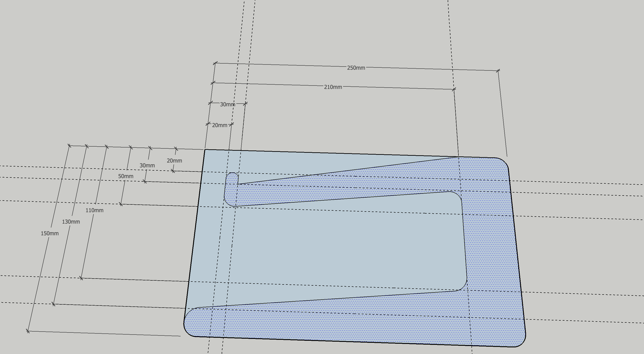Select the 250mm dimension label
The width and height of the screenshot is (644, 354).
pyautogui.click(x=356, y=68)
